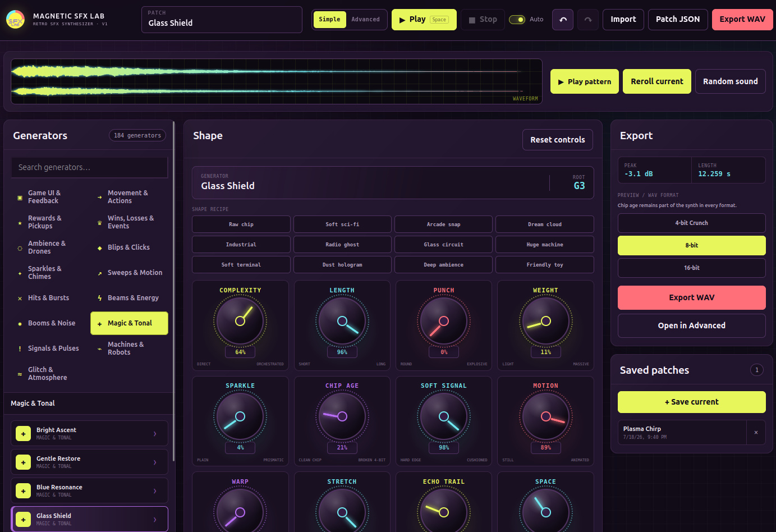Click the Rewards & Pickups star icon
Screen dimensions: 776x532
pos(20,223)
